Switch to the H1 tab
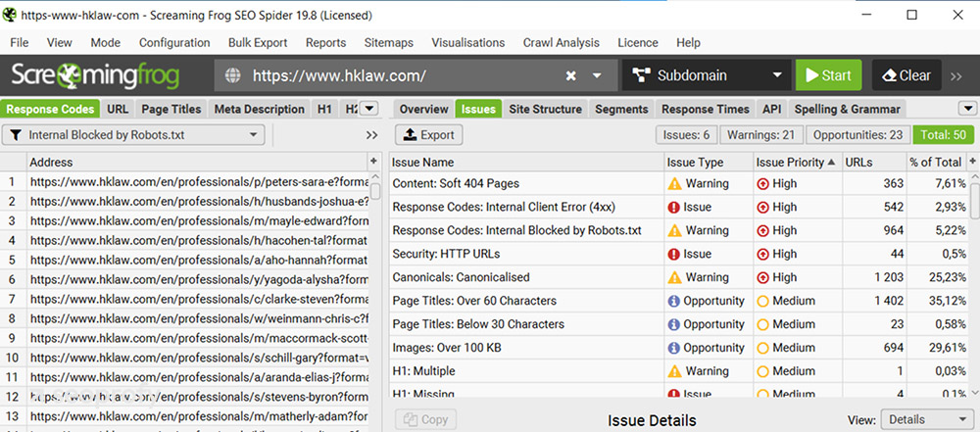Image resolution: width=980 pixels, height=432 pixels. pyautogui.click(x=324, y=109)
